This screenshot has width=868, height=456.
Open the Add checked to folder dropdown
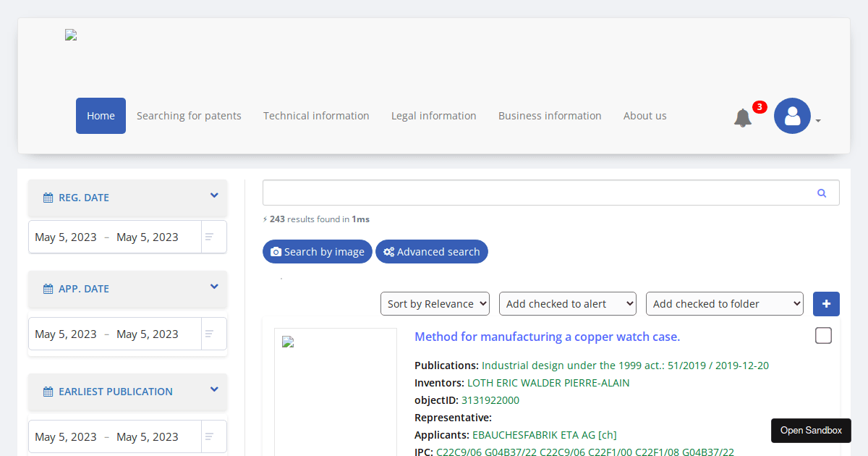click(x=724, y=303)
